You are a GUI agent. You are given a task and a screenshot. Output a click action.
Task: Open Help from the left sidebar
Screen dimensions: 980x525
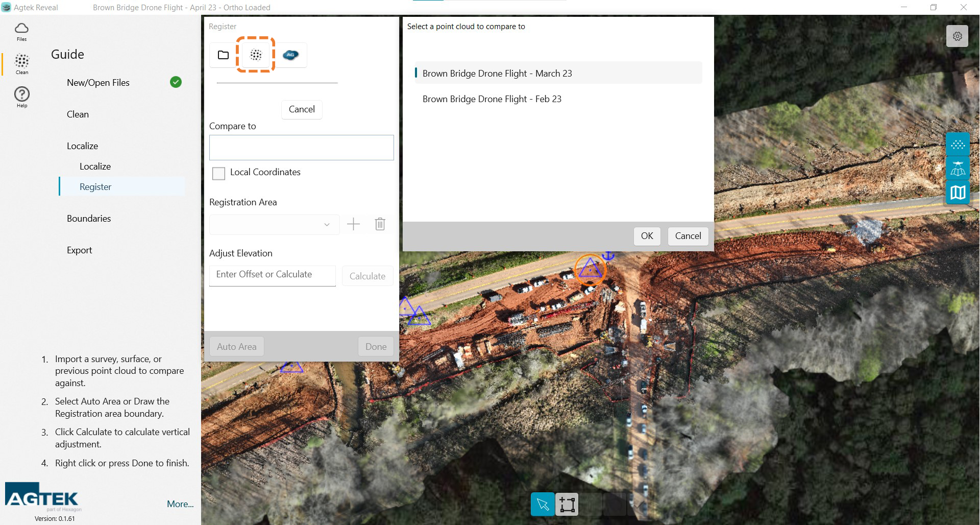click(x=21, y=97)
